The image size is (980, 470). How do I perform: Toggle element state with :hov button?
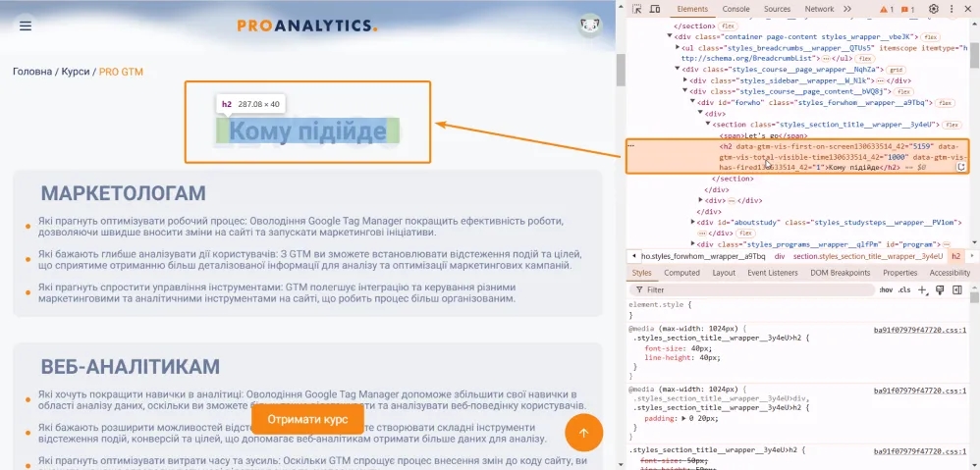click(886, 290)
